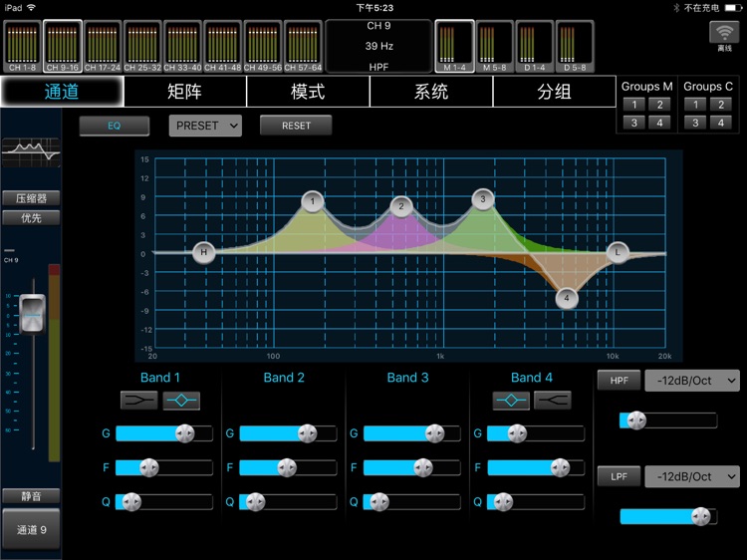
Task: Click the LPF frequency slider
Action: pyautogui.click(x=668, y=516)
